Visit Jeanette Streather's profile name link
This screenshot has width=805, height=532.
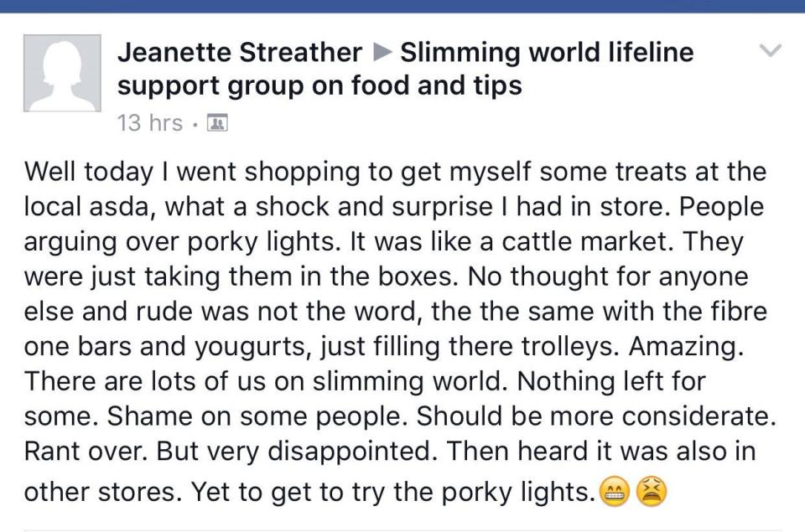pyautogui.click(x=240, y=52)
